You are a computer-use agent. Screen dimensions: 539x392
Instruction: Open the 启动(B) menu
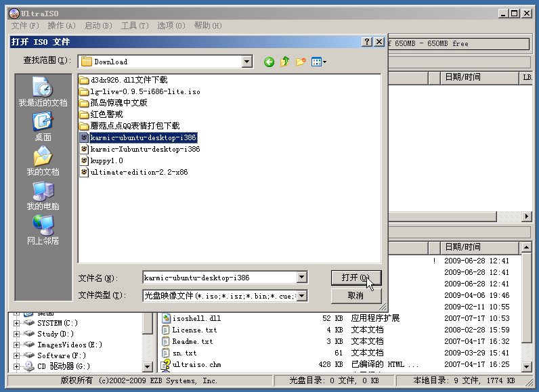[98, 26]
